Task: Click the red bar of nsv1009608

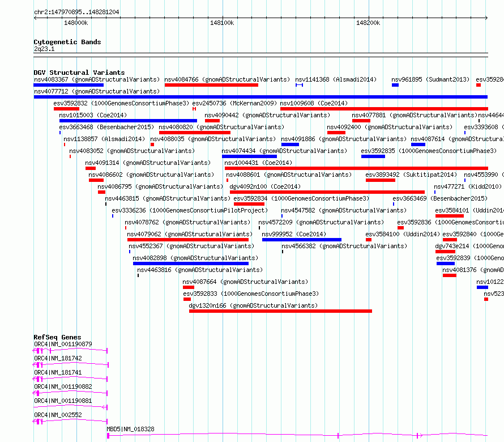Action: click(384, 109)
